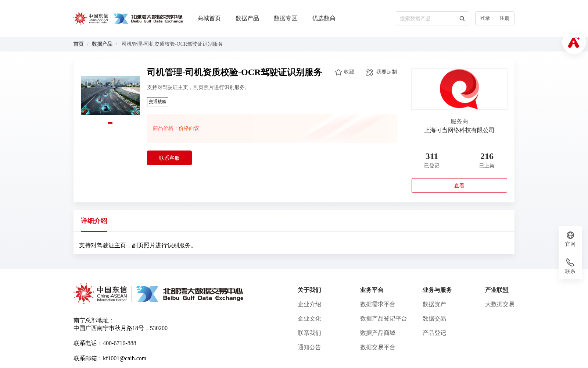Click the search magnifier icon
Image resolution: width=588 pixels, height=368 pixels.
point(462,18)
